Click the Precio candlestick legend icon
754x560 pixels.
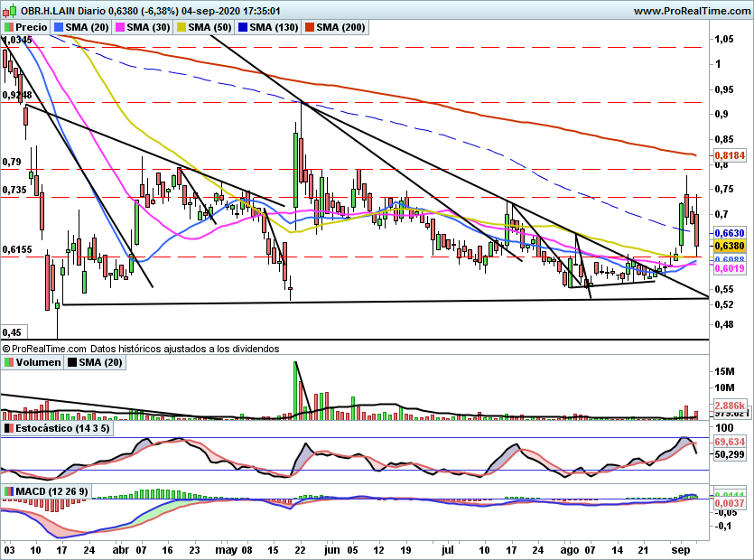click(8, 28)
